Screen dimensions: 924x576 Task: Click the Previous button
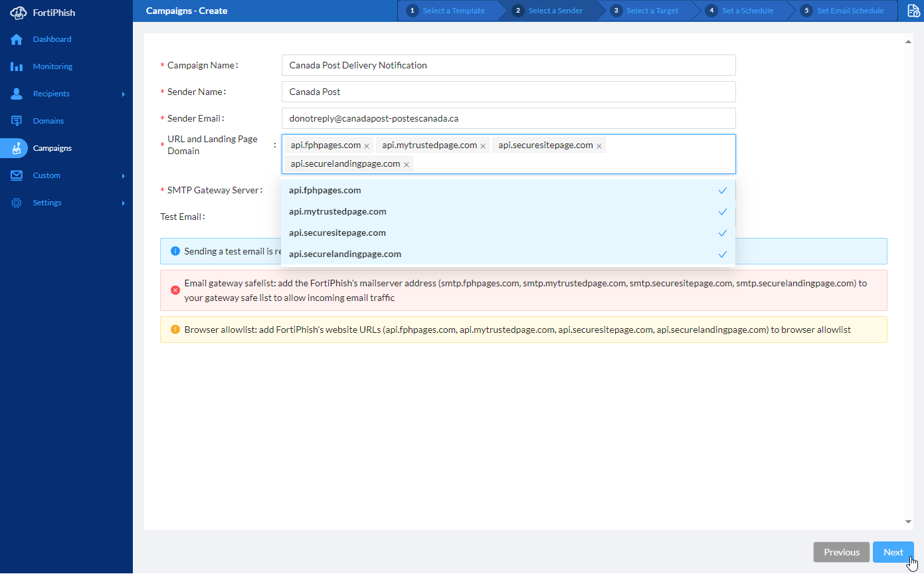842,552
